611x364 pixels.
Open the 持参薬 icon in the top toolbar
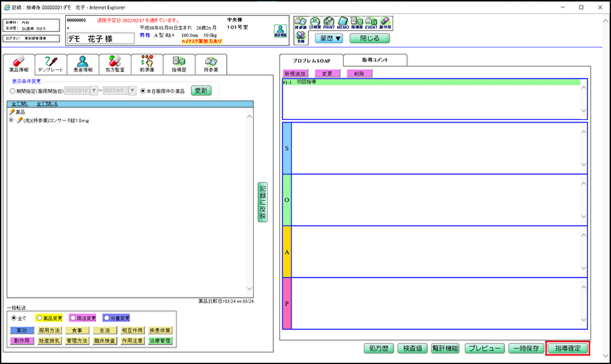tap(299, 21)
